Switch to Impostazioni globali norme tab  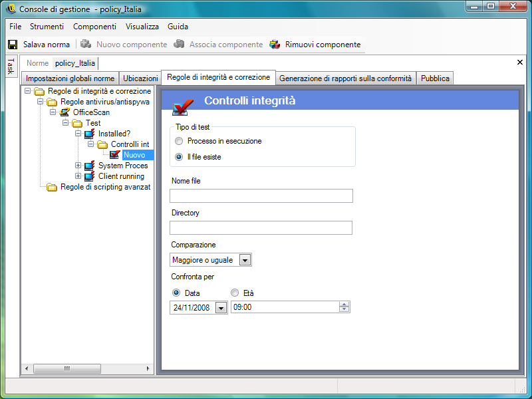(70, 78)
